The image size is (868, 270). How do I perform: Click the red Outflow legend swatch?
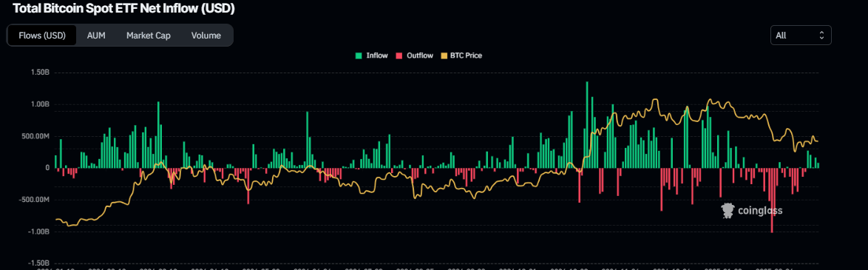(x=400, y=55)
